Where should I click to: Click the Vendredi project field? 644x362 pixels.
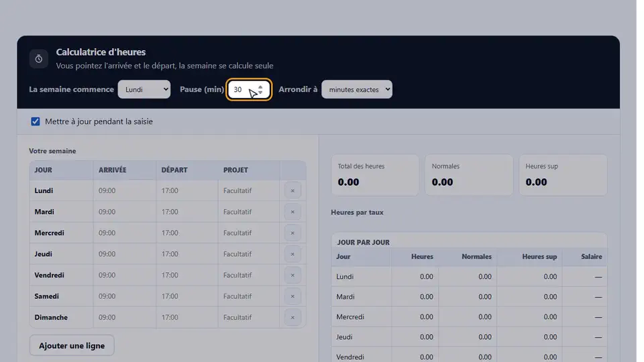(x=249, y=275)
